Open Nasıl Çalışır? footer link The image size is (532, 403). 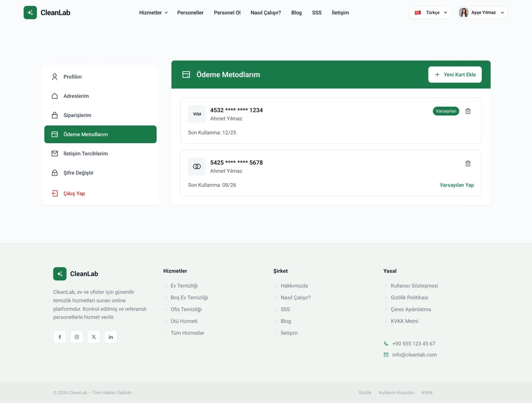click(296, 297)
